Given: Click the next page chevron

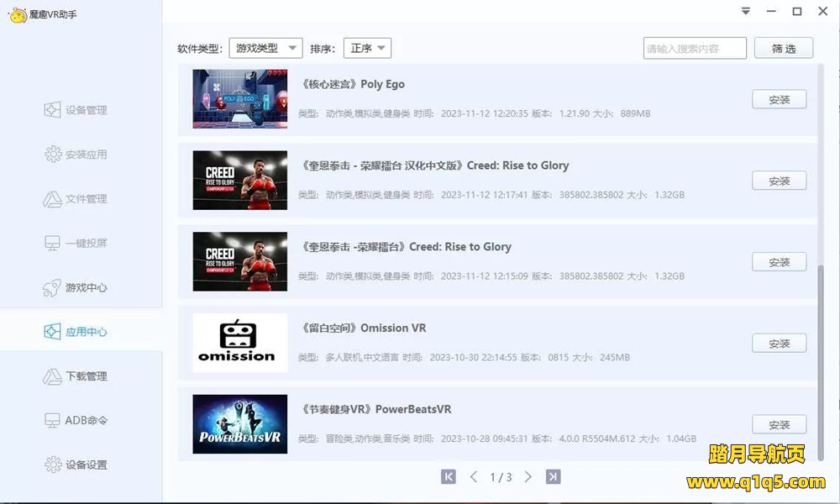Looking at the screenshot, I should click(x=528, y=475).
